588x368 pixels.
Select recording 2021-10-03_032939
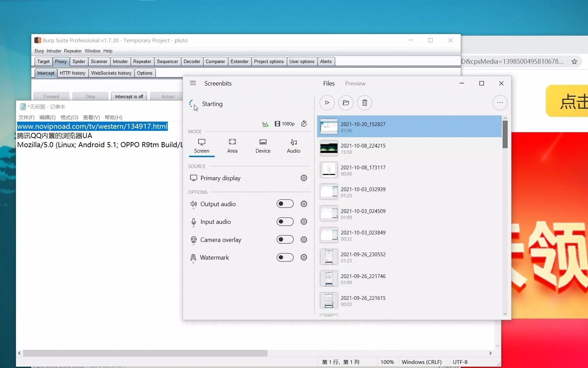point(409,192)
